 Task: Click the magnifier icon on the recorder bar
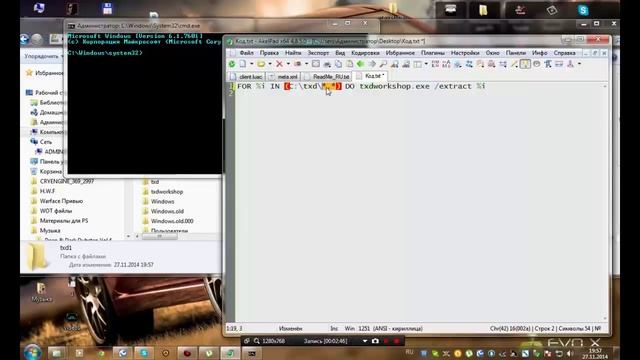pyautogui.click(x=256, y=341)
